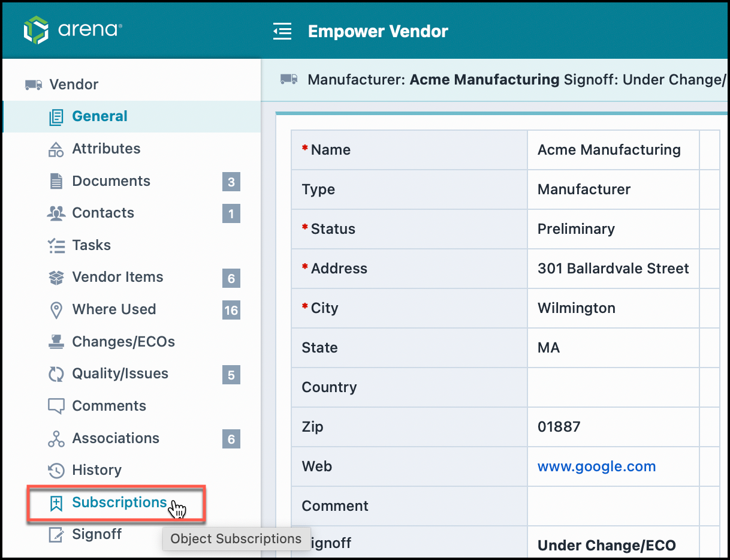Click the Name field label
Viewport: 730px width, 560px height.
(331, 150)
